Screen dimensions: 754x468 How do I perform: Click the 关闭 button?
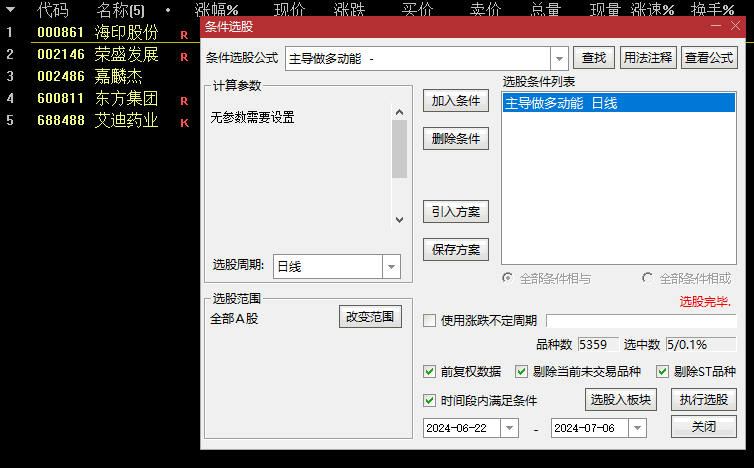(704, 427)
